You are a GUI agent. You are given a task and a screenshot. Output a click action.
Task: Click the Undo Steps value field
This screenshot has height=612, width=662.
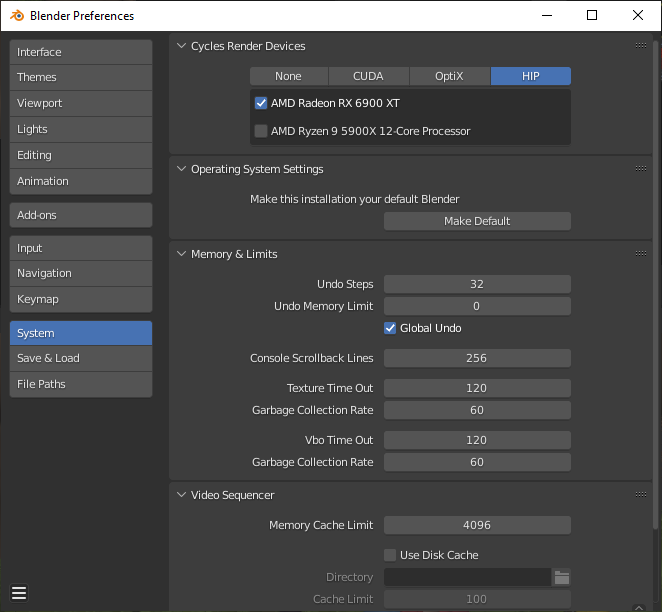pos(478,284)
